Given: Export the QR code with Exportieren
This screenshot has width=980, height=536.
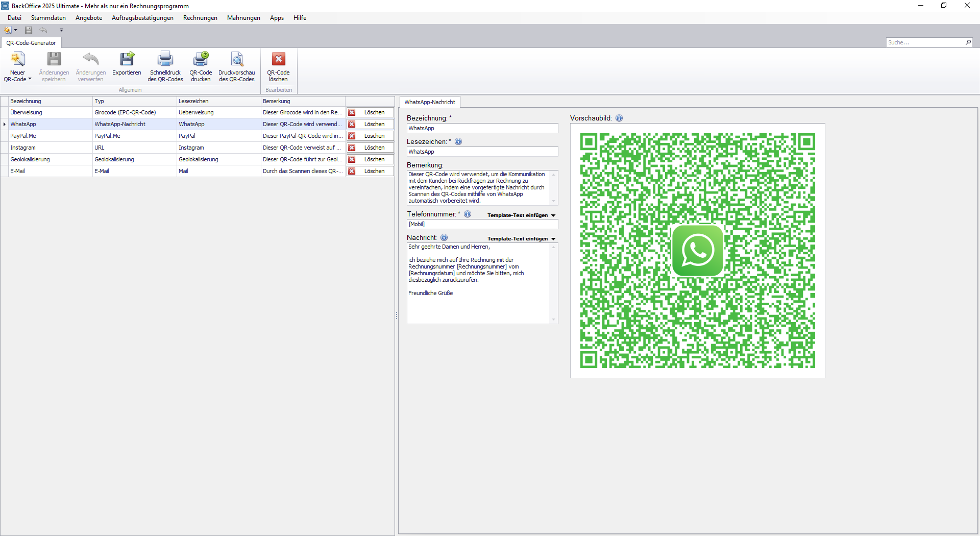Looking at the screenshot, I should (127, 64).
